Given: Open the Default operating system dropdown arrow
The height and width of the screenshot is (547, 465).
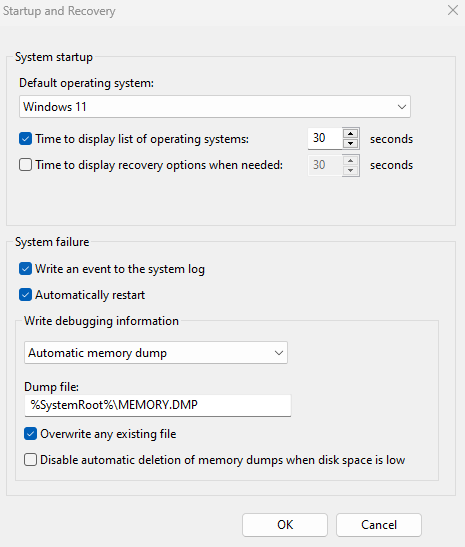Looking at the screenshot, I should [x=402, y=107].
